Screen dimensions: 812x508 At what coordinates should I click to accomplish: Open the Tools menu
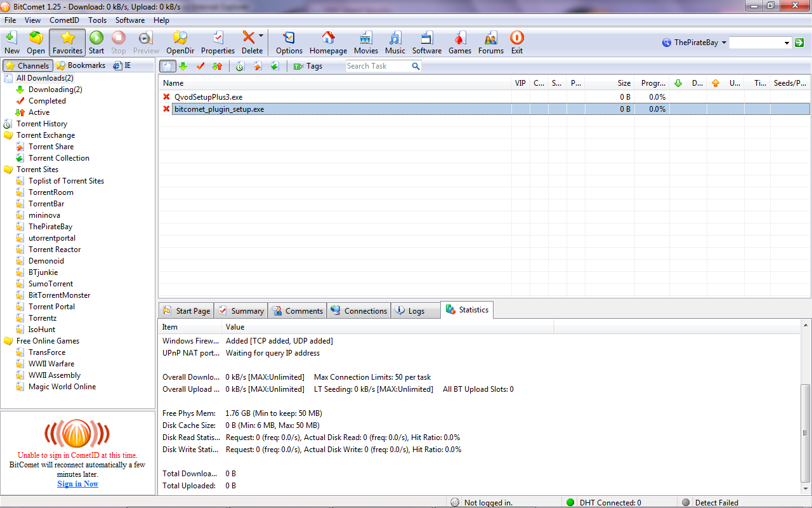[97, 20]
